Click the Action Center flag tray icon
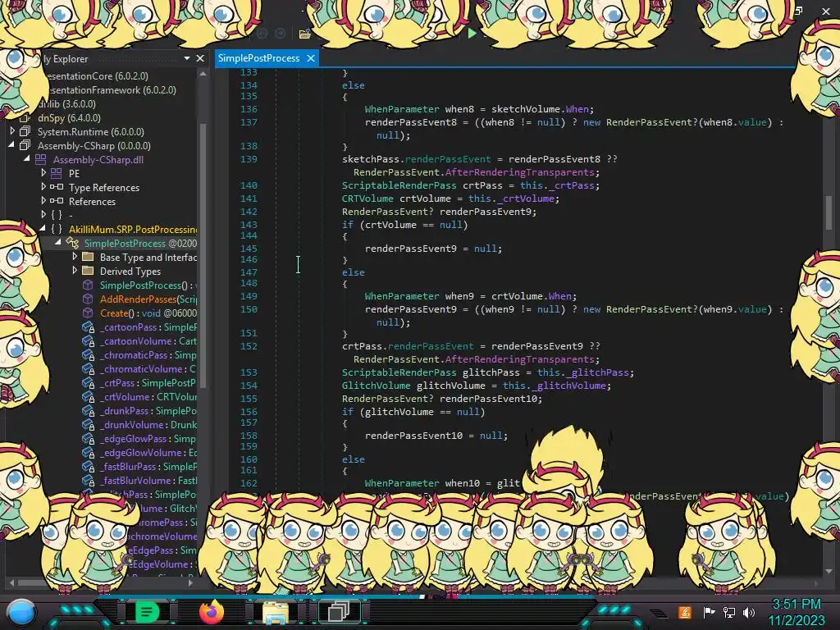 click(x=710, y=612)
